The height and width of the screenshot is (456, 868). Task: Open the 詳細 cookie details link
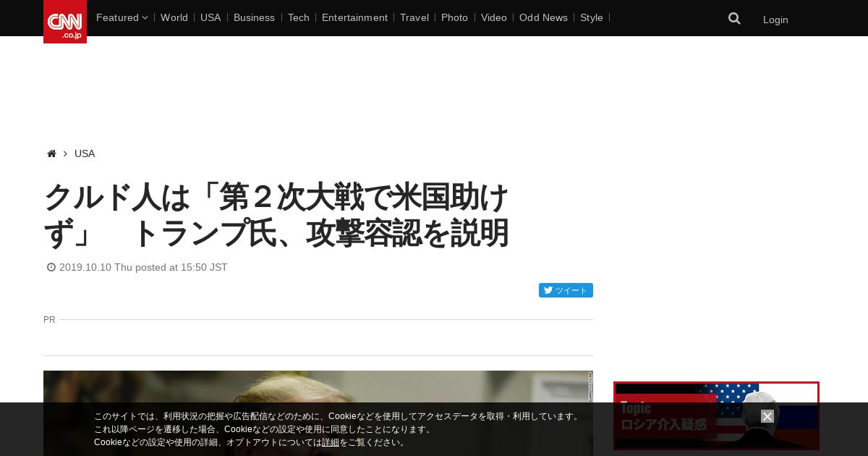[x=331, y=442]
